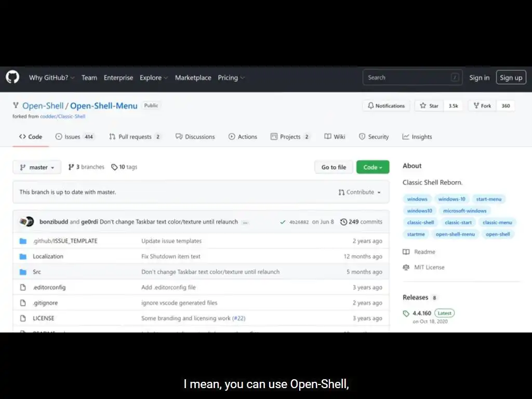Open the Open-Shell organization link
This screenshot has width=532, height=399.
click(43, 106)
